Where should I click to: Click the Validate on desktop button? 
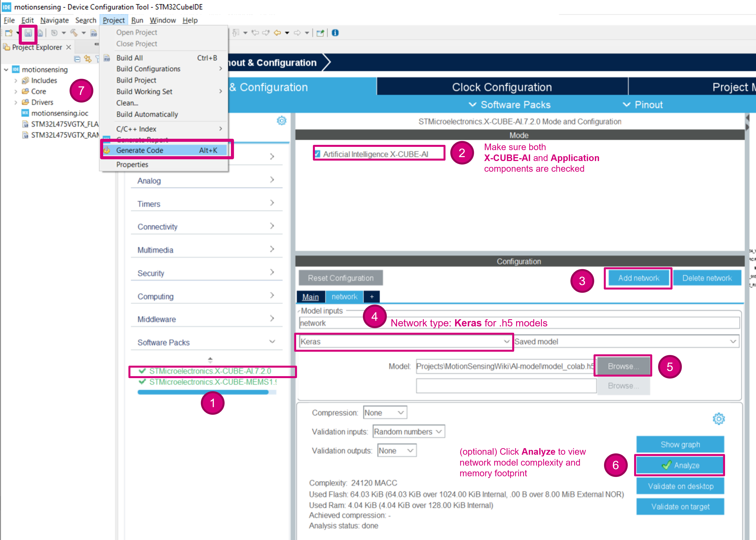[680, 486]
